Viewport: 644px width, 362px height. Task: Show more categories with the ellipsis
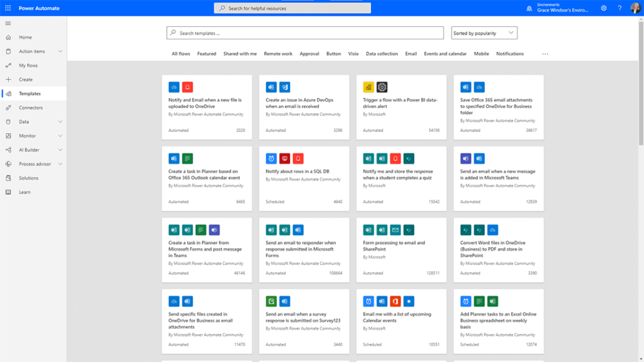coord(545,54)
